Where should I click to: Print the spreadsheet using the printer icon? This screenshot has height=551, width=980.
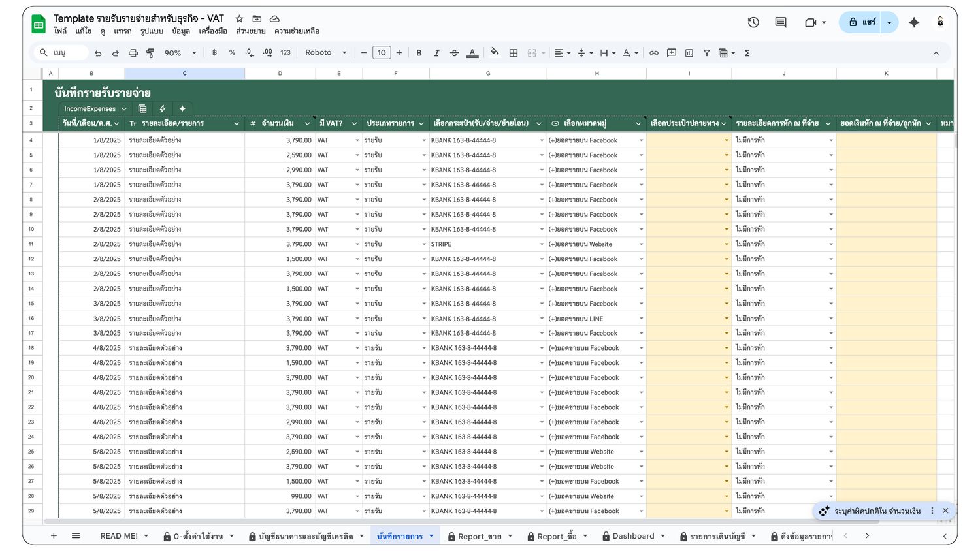133,53
